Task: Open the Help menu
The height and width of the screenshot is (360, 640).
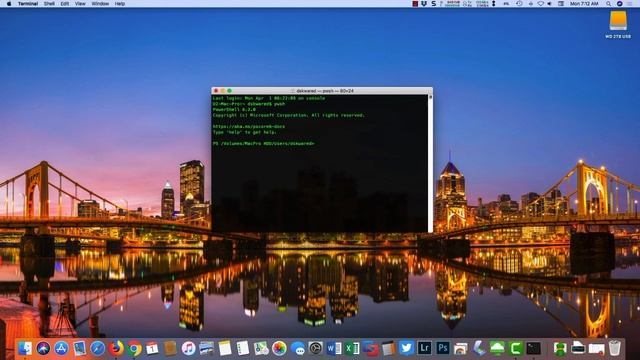Action: (120, 4)
